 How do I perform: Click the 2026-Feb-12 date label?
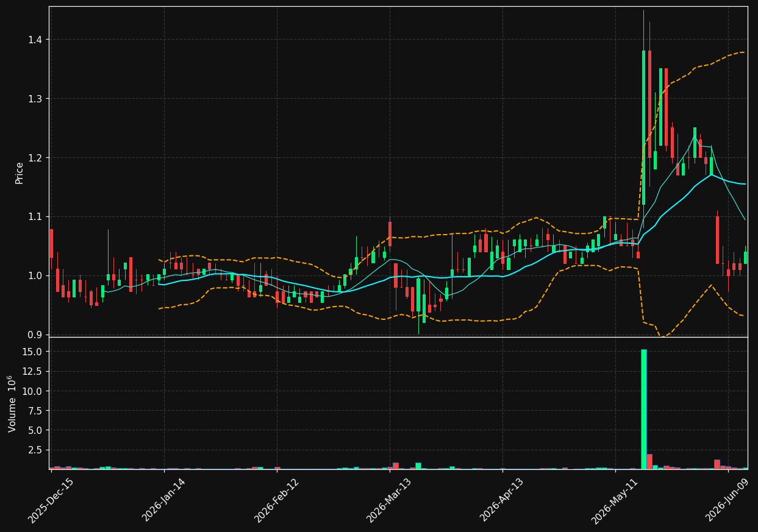coord(276,501)
